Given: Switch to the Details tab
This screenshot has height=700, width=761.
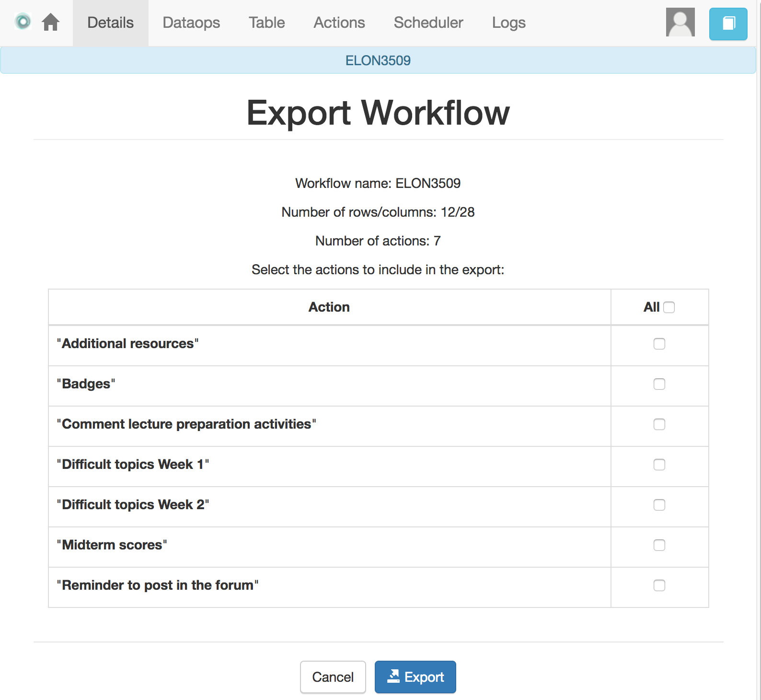Looking at the screenshot, I should point(110,23).
